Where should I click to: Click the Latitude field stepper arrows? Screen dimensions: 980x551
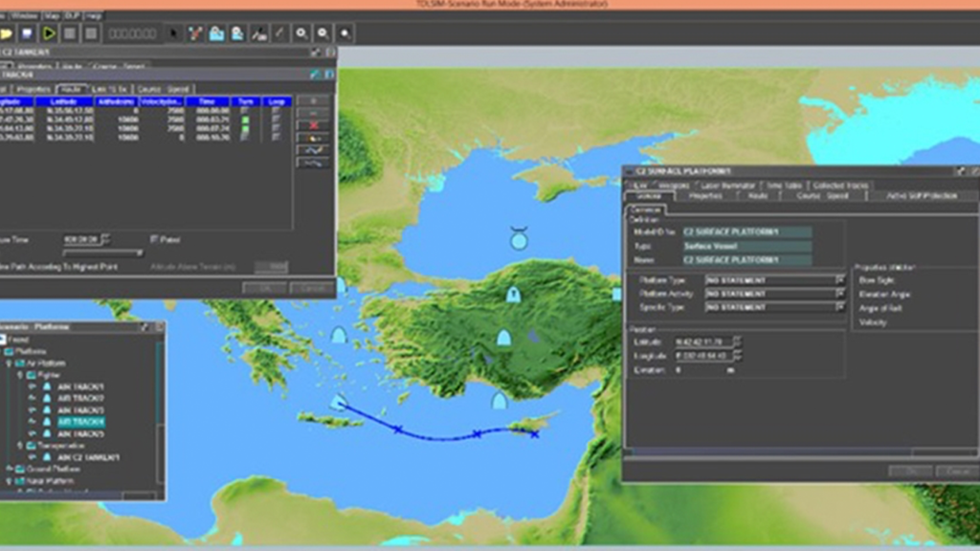738,342
